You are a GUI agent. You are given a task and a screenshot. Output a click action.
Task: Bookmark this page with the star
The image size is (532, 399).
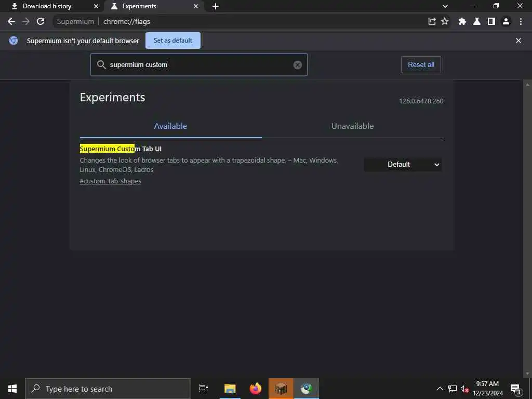tap(445, 21)
